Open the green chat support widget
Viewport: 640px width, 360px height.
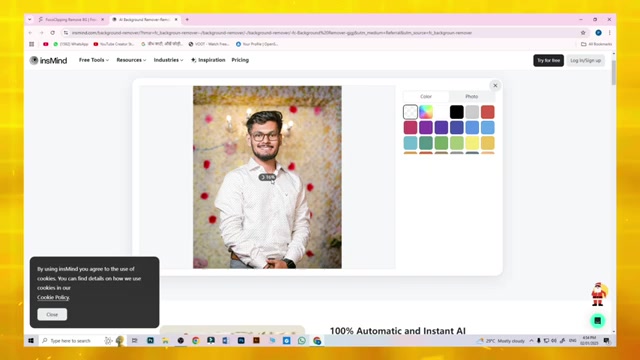coord(598,321)
